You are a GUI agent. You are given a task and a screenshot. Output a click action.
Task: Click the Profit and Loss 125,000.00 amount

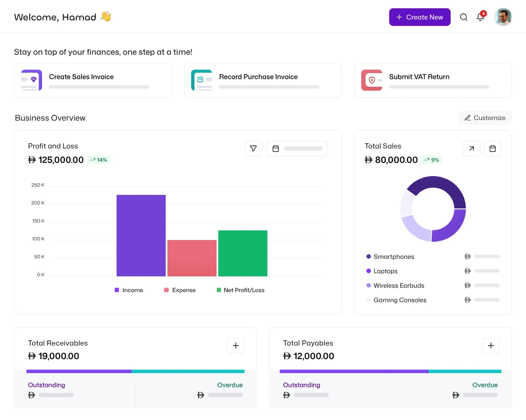(x=56, y=160)
